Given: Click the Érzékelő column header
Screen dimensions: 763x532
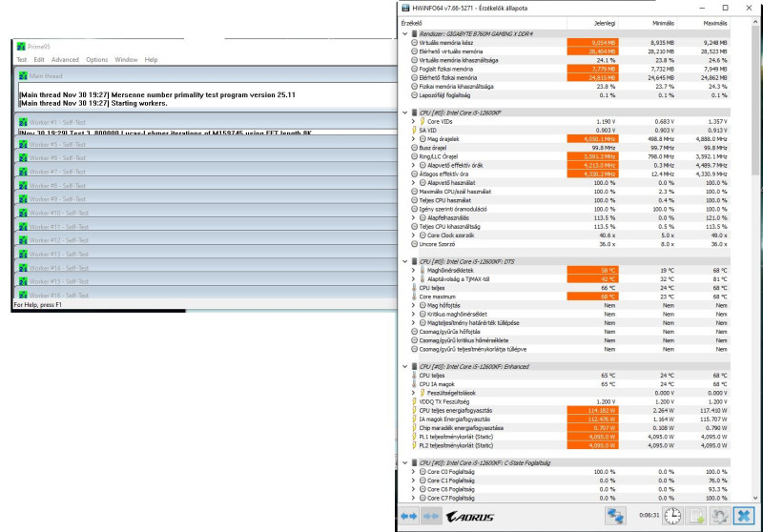Looking at the screenshot, I should (x=483, y=23).
